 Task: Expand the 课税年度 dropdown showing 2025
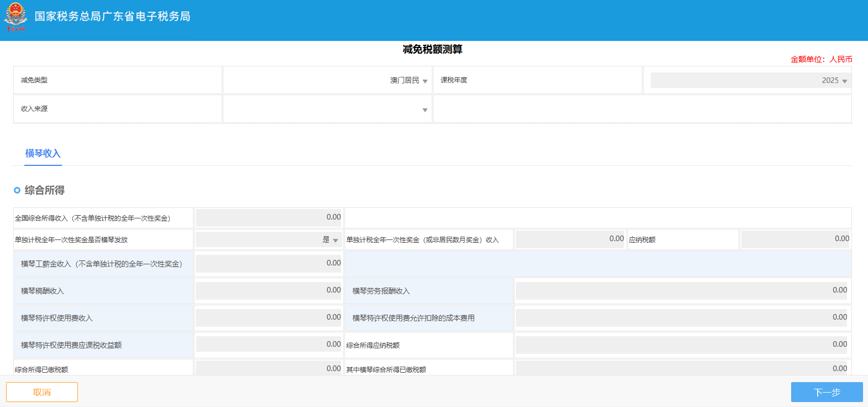click(750, 81)
